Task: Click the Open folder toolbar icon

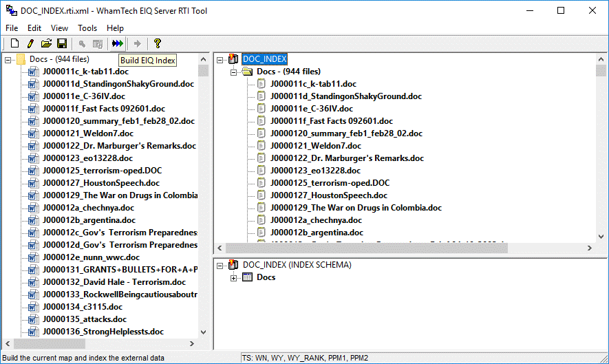Action: pyautogui.click(x=46, y=43)
